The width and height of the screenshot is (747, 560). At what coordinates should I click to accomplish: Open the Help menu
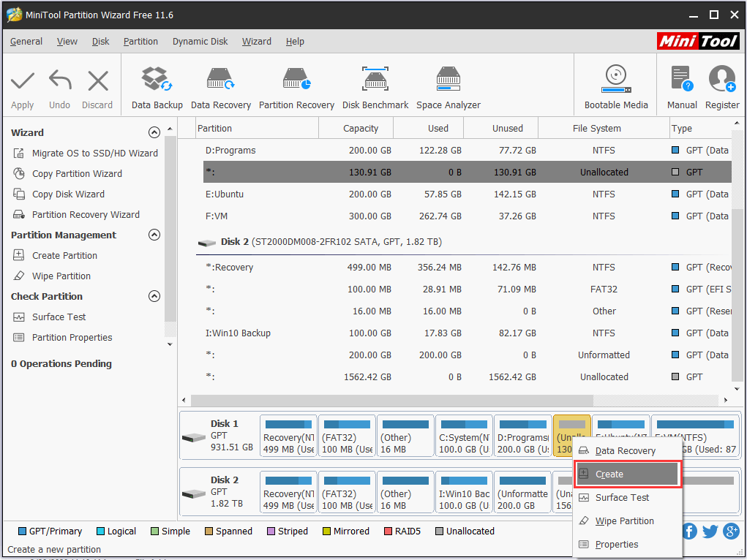pyautogui.click(x=295, y=42)
